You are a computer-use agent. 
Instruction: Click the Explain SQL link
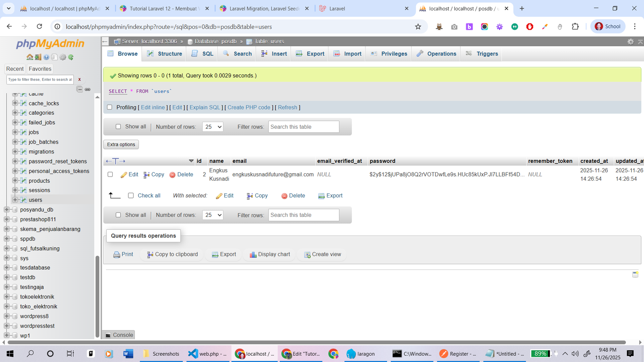(x=204, y=107)
